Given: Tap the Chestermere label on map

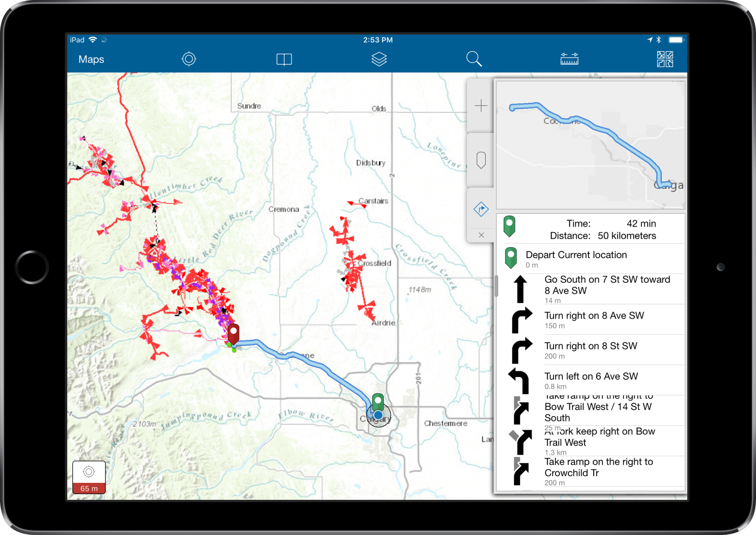Looking at the screenshot, I should (x=446, y=423).
